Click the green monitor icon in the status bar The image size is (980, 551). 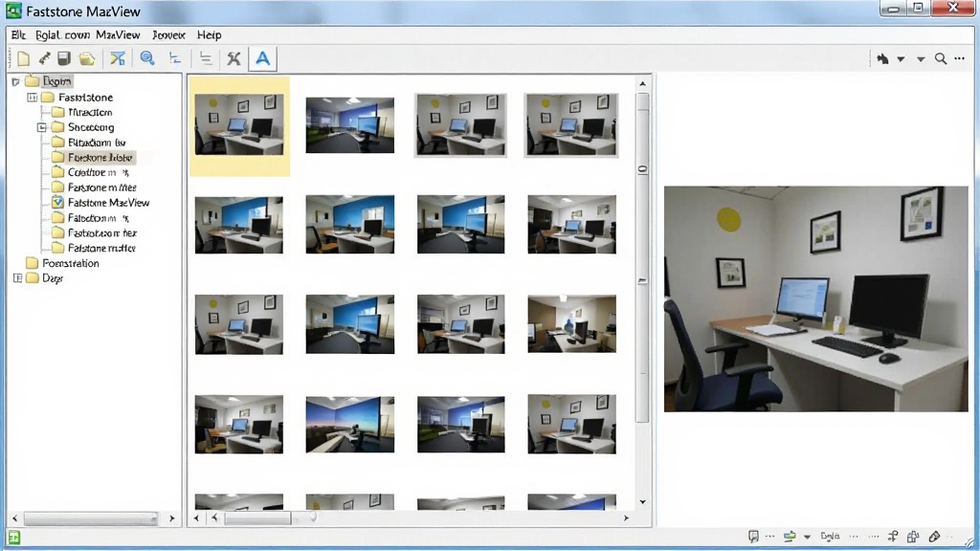(790, 537)
